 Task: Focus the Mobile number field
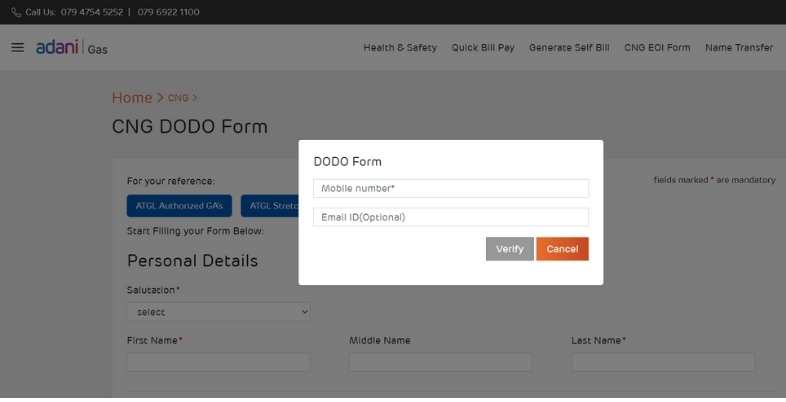451,188
